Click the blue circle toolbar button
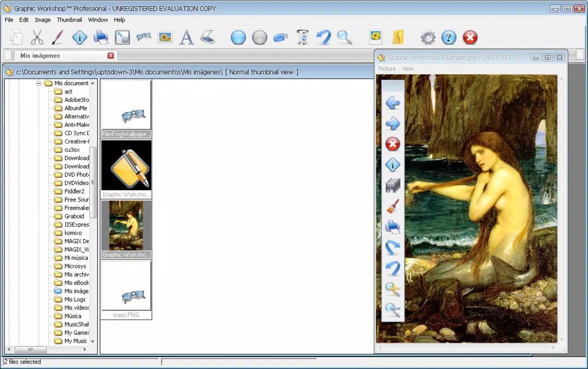The height and width of the screenshot is (369, 588). click(238, 37)
